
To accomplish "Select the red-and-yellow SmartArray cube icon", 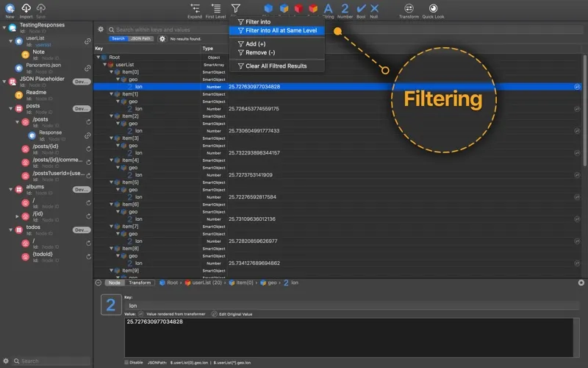I will click(313, 8).
